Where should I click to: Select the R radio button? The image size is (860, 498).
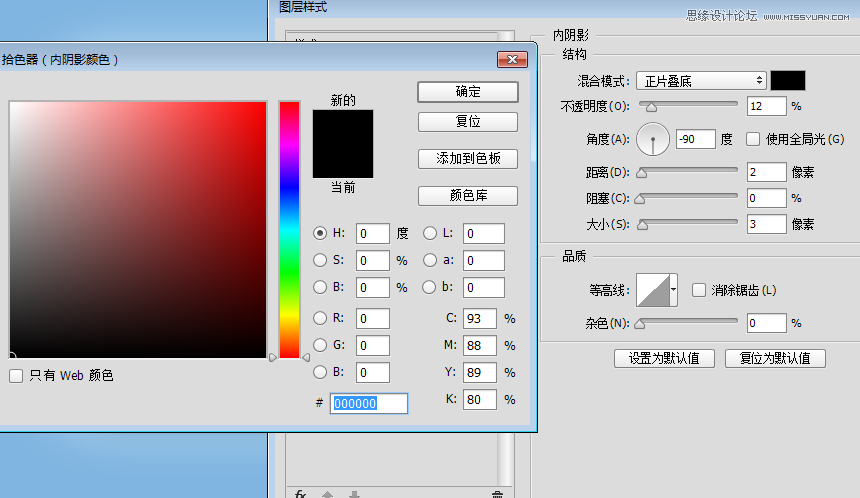coord(320,319)
